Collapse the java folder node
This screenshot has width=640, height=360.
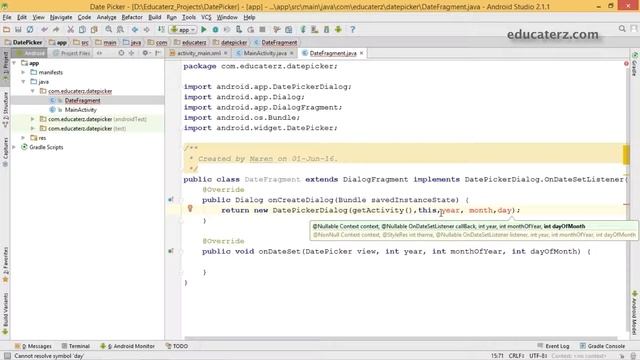23,82
